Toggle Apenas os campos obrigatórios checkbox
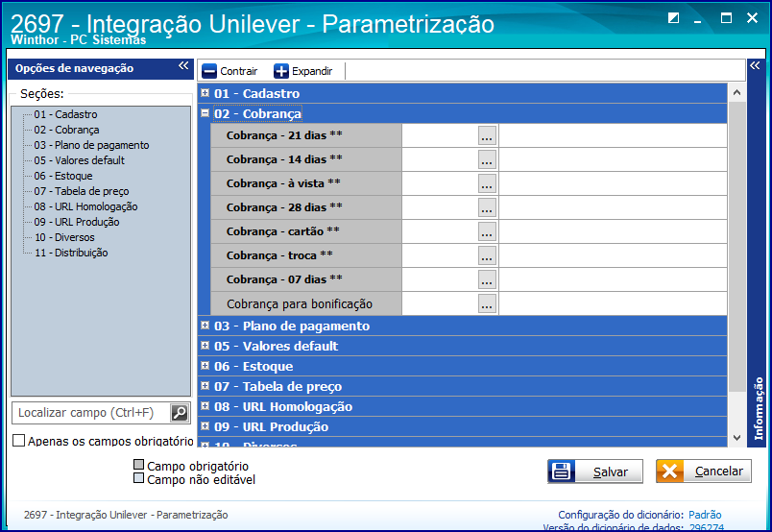This screenshot has width=772, height=532. point(18,441)
